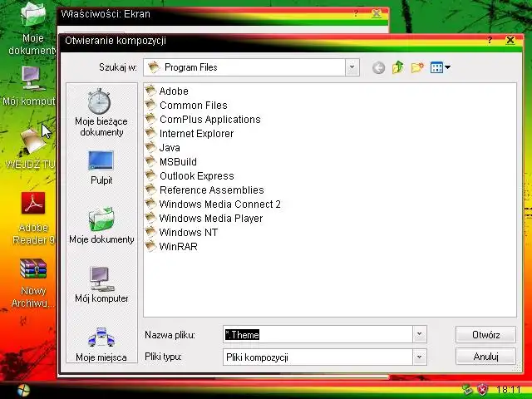Viewport: 532px width, 399px height.
Task: Expand the Nazwa pliku dropdown arrow
Action: [419, 334]
